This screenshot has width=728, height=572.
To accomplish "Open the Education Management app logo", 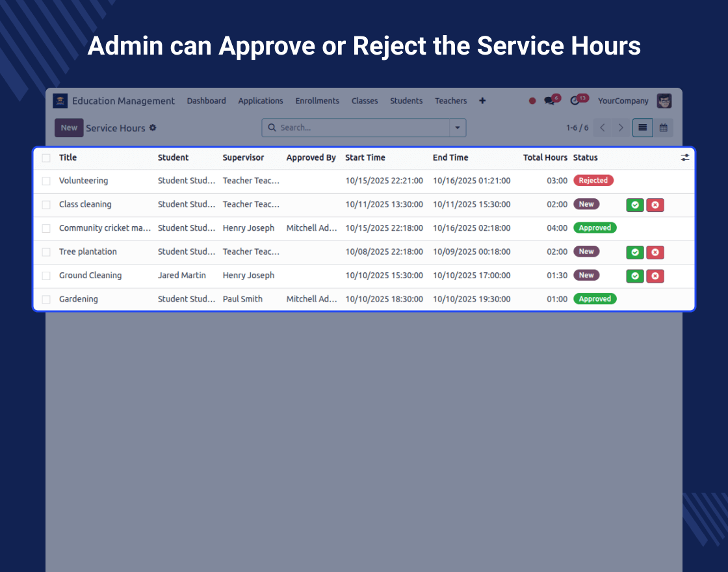I will click(x=60, y=101).
